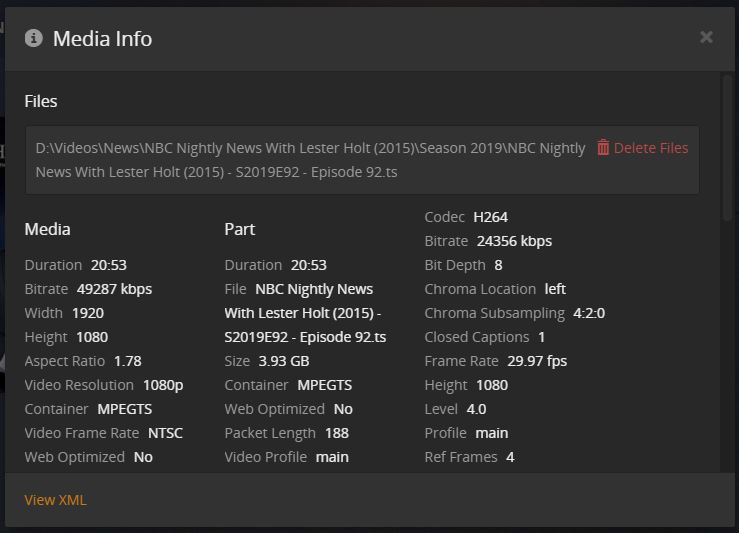The height and width of the screenshot is (533, 739).
Task: Click the Part column heading
Action: (x=239, y=229)
